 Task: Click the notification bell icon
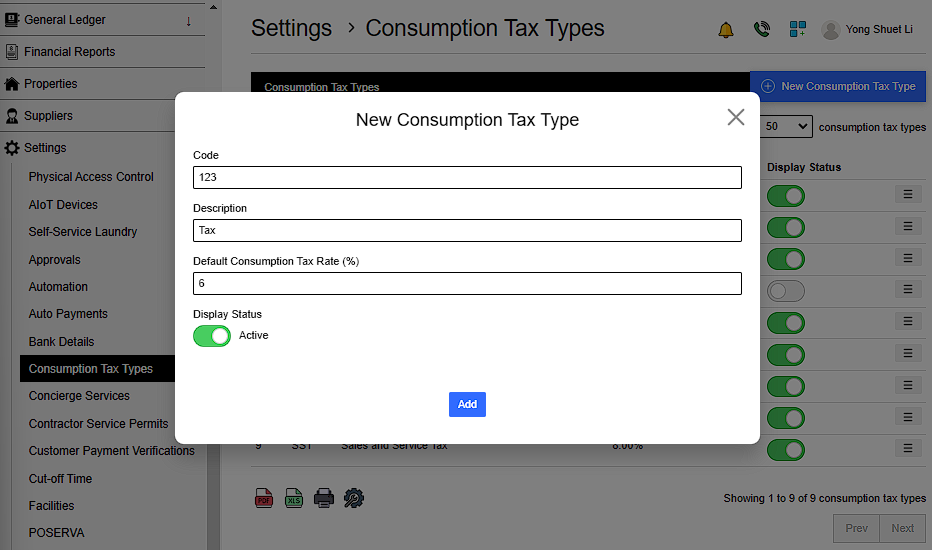point(726,30)
